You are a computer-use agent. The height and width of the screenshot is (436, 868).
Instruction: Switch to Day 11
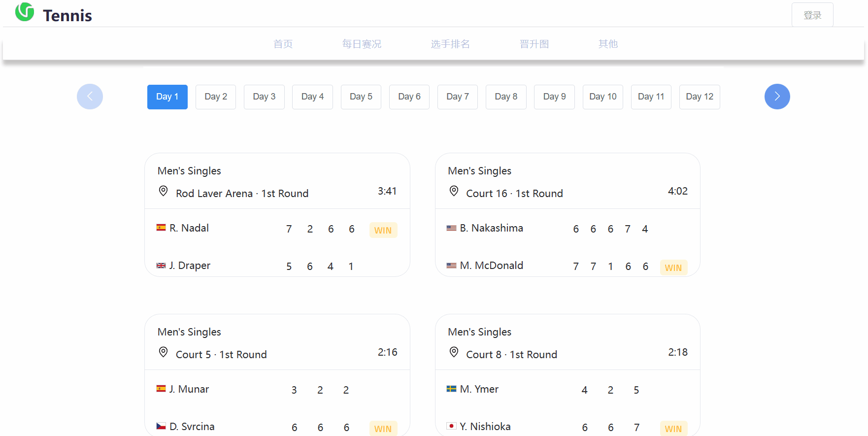click(x=651, y=97)
